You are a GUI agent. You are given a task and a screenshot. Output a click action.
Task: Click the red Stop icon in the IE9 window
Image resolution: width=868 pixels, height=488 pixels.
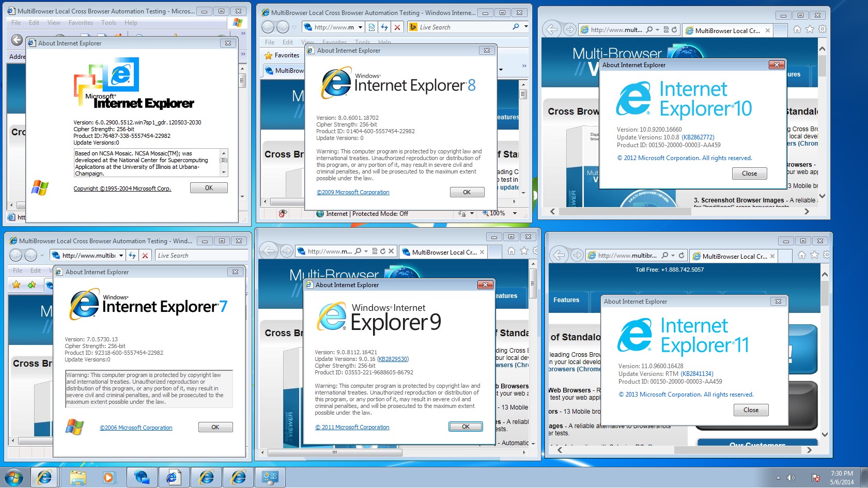click(x=392, y=251)
